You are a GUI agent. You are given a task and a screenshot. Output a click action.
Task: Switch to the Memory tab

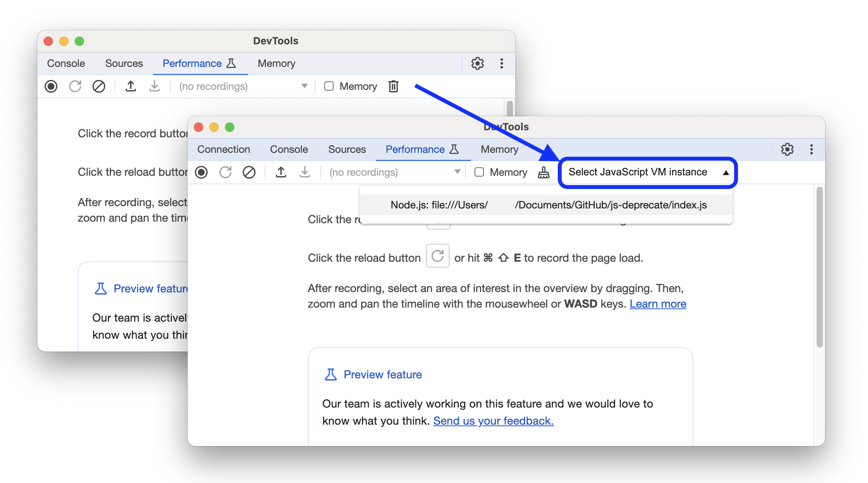point(499,149)
